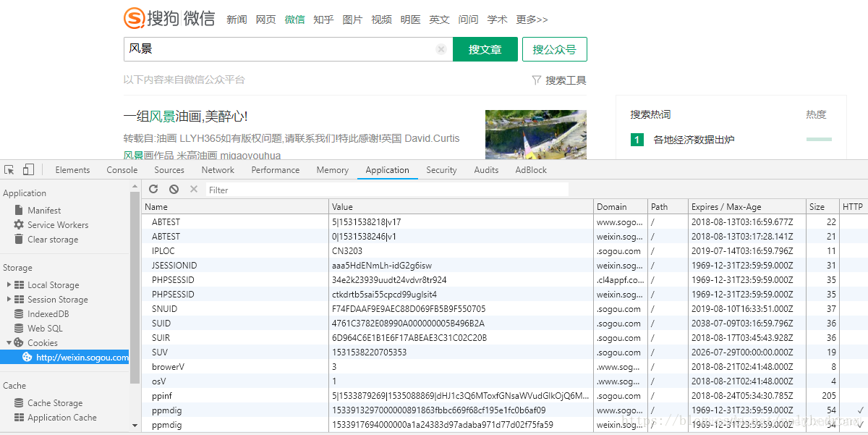The height and width of the screenshot is (435, 868).
Task: Collapse the Cookies tree node
Action: (x=9, y=343)
